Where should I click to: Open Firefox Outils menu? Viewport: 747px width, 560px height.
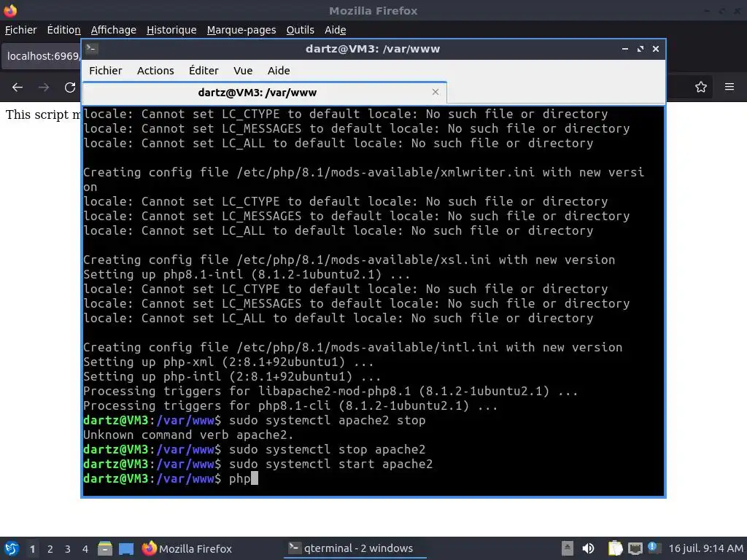click(x=300, y=30)
